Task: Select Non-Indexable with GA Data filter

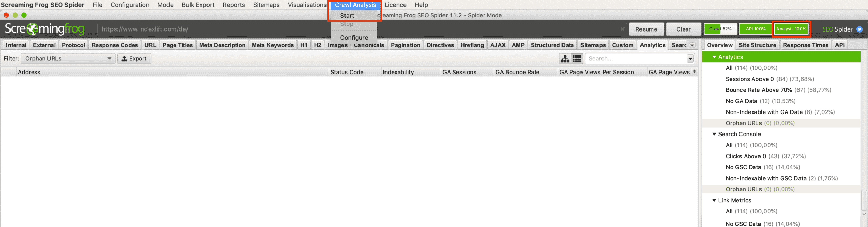Action: point(780,112)
